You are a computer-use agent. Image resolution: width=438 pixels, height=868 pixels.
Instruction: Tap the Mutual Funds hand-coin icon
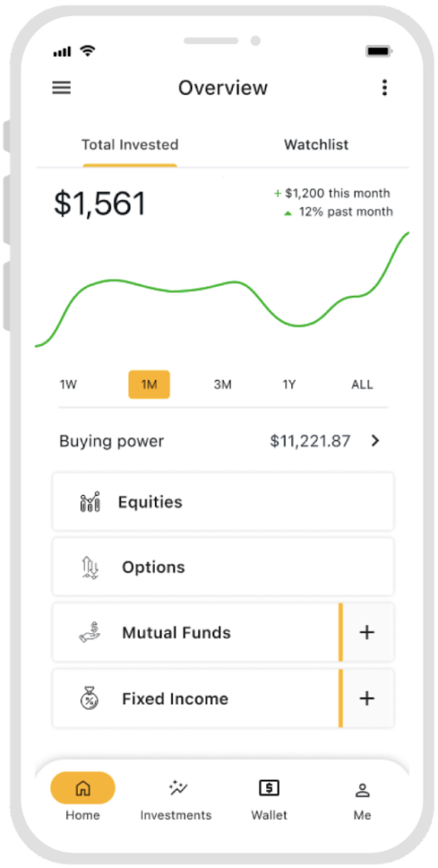tap(90, 632)
